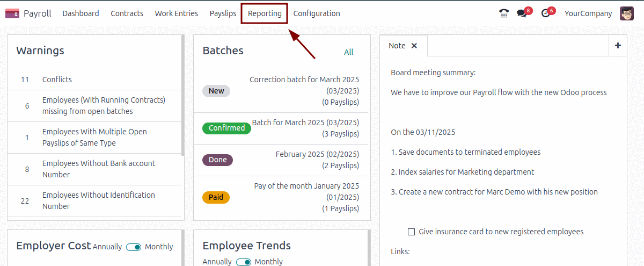This screenshot has height=266, width=644.
Task: Switch company via YourCompany label
Action: [x=588, y=13]
